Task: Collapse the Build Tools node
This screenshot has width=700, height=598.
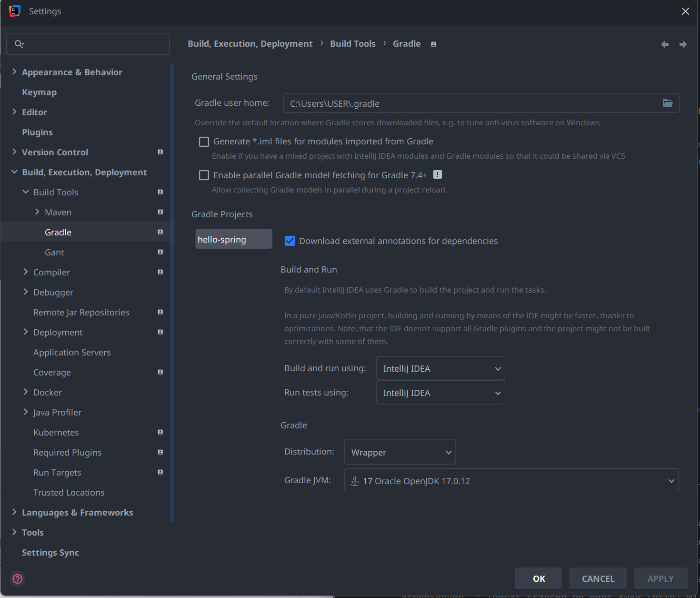Action: [26, 192]
